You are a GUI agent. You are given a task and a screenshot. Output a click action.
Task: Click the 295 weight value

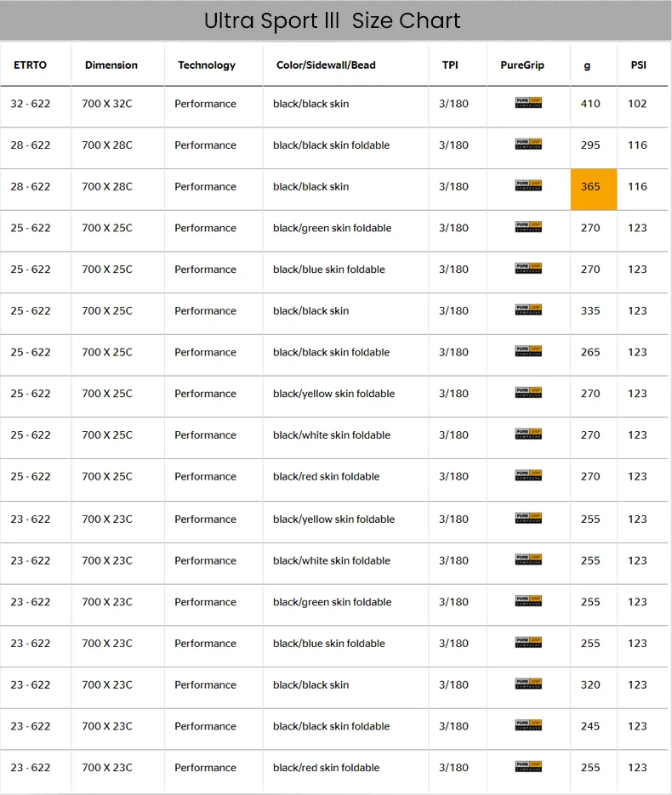(590, 145)
